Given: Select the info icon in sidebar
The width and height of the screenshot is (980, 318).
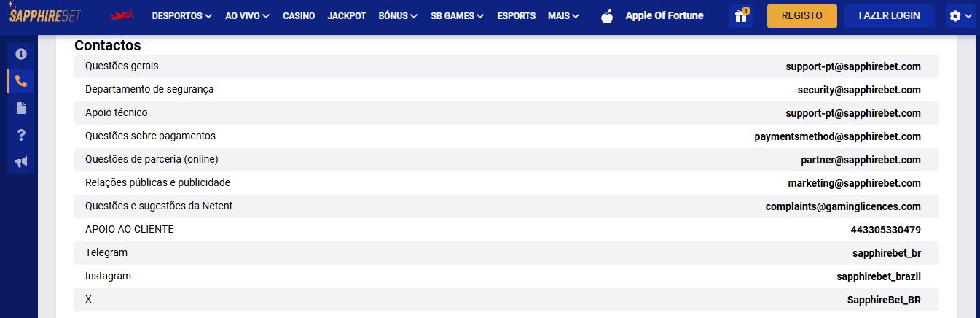Looking at the screenshot, I should [x=21, y=54].
